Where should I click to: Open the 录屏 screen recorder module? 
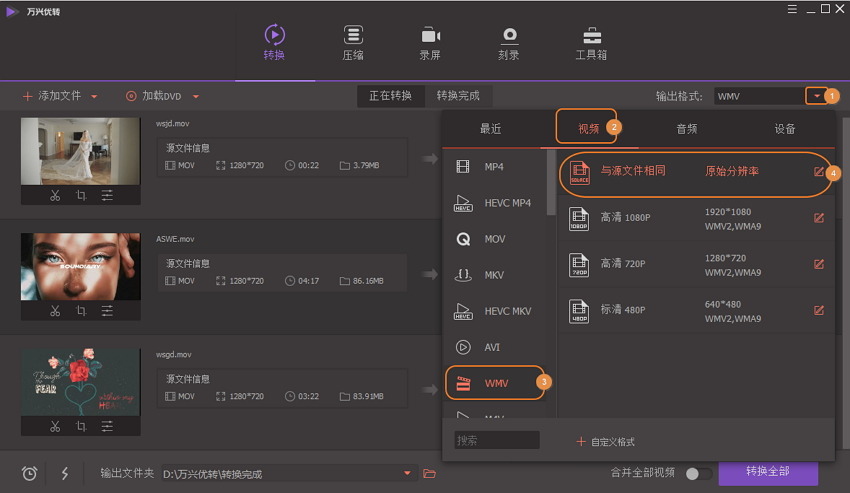click(430, 42)
